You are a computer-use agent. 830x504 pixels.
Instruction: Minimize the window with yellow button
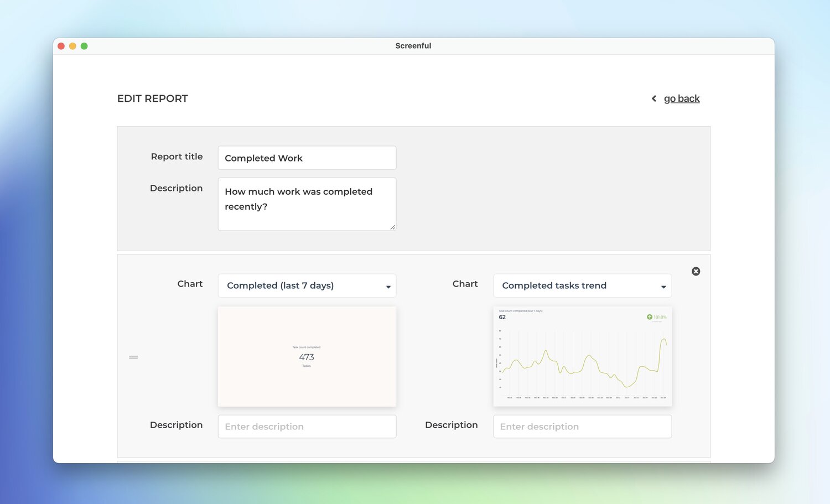[x=72, y=46]
